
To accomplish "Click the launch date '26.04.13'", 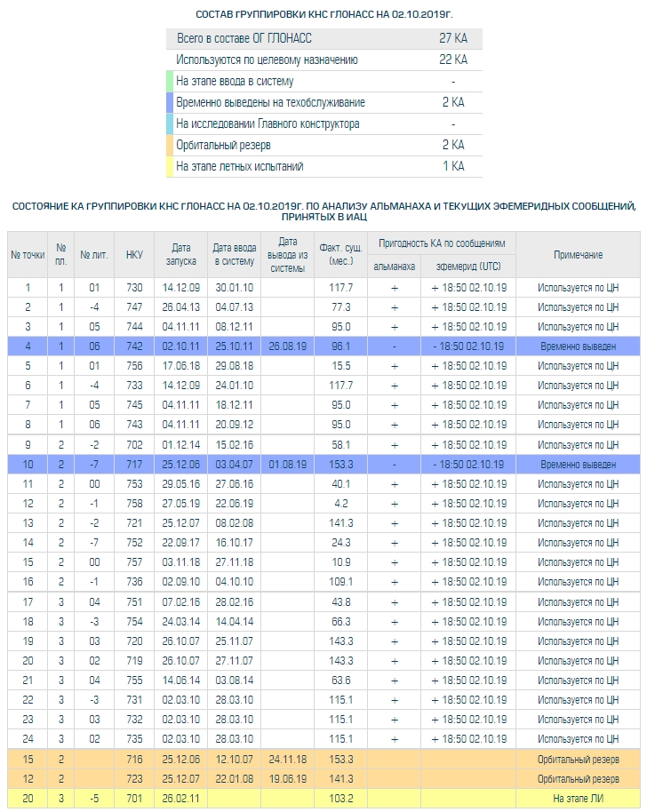I will [180, 307].
